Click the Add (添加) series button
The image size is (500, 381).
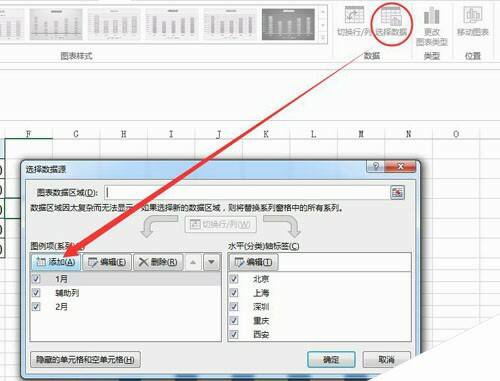[56, 262]
